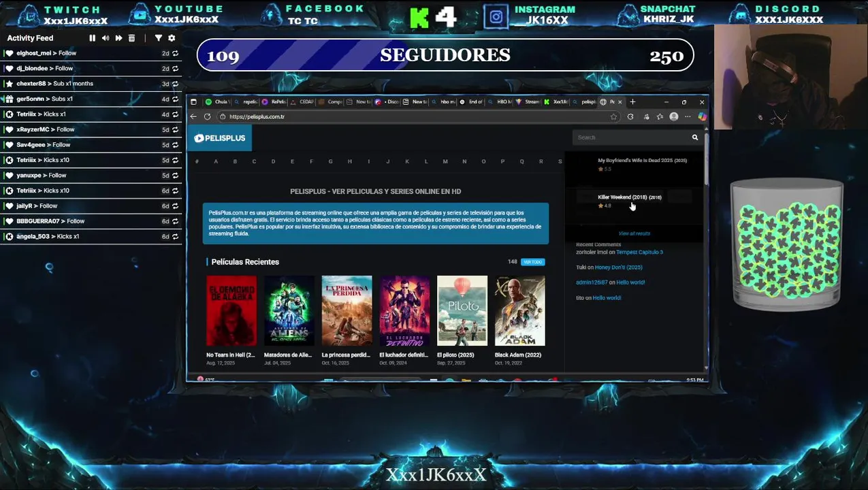Open the Activity Feed filter
Viewport: 868px width, 490px height.
tap(159, 38)
